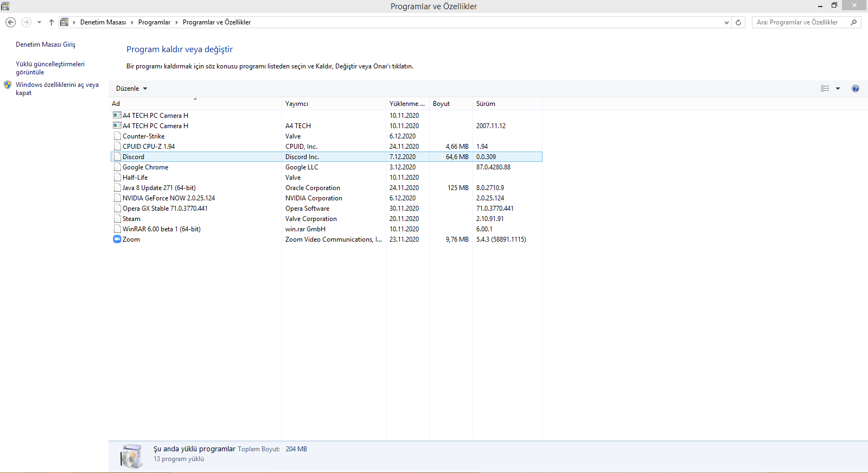Screen dimensions: 868x473
Task: Select the Half-Life program name
Action: 135,178
